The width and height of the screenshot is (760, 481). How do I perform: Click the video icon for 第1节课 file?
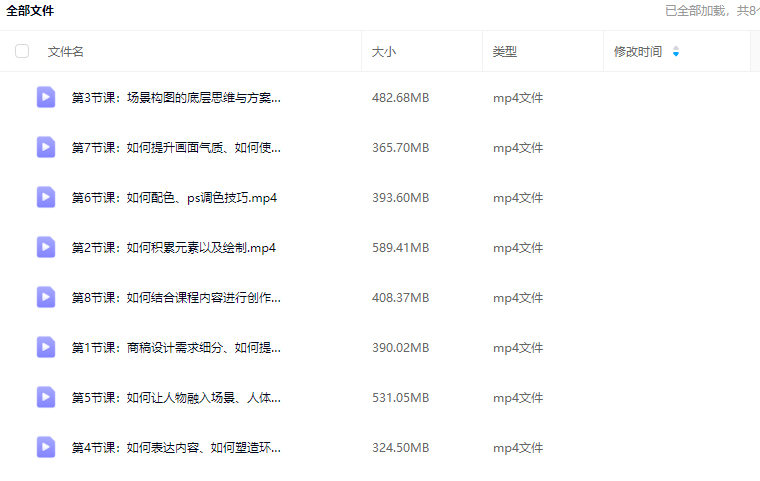pyautogui.click(x=46, y=347)
